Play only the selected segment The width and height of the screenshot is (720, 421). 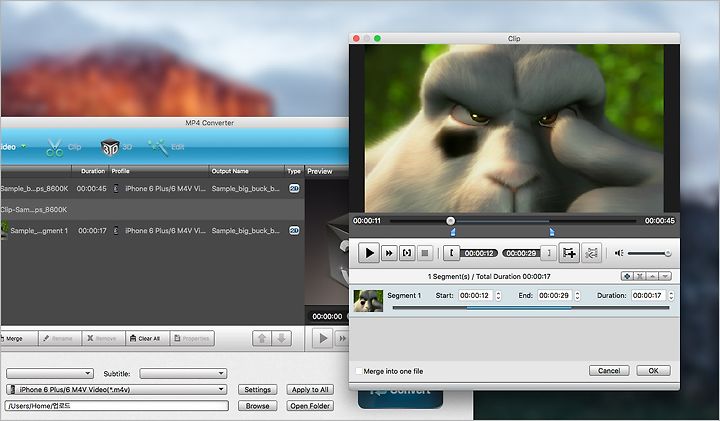(407, 253)
